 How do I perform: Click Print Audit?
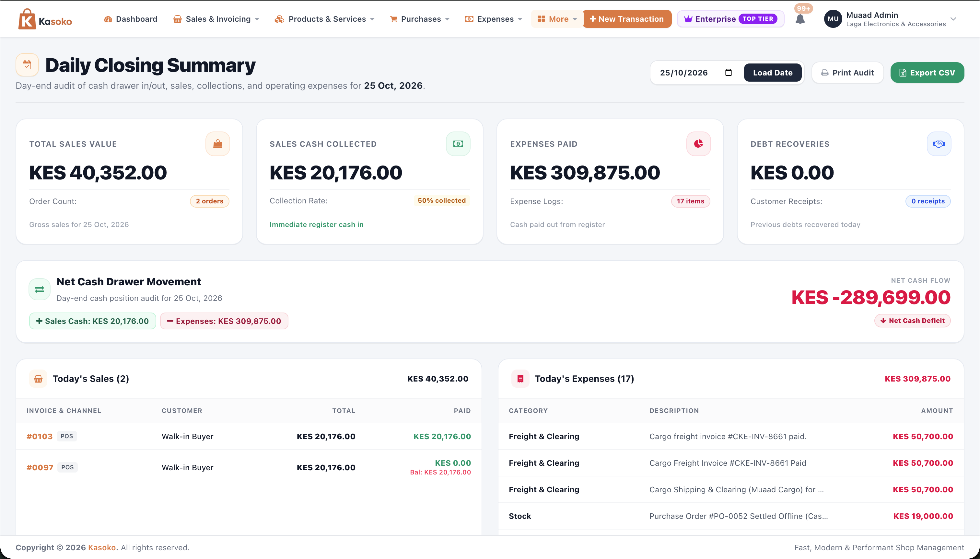[x=847, y=73]
